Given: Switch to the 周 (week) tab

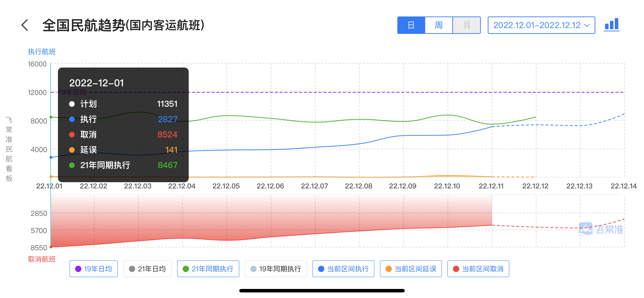Looking at the screenshot, I should (439, 25).
